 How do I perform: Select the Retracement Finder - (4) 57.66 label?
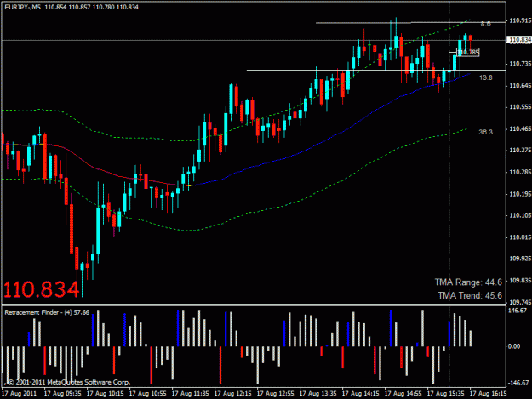point(47,312)
